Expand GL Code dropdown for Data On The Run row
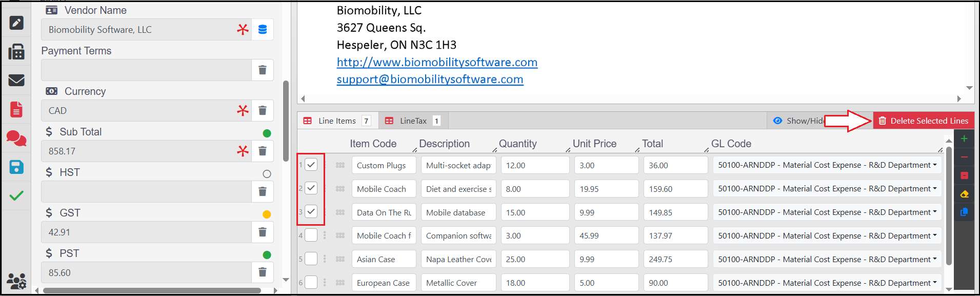Screen dimensions: 980x296 point(827,212)
